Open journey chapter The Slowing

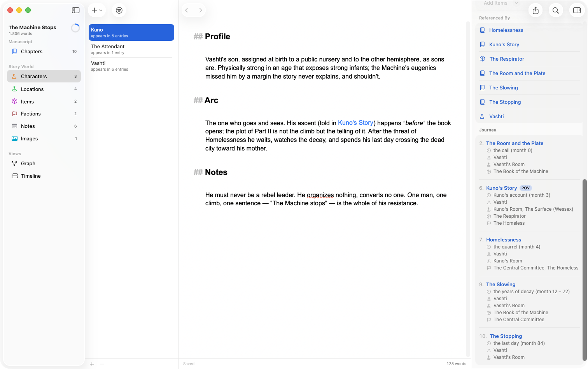[500, 284]
